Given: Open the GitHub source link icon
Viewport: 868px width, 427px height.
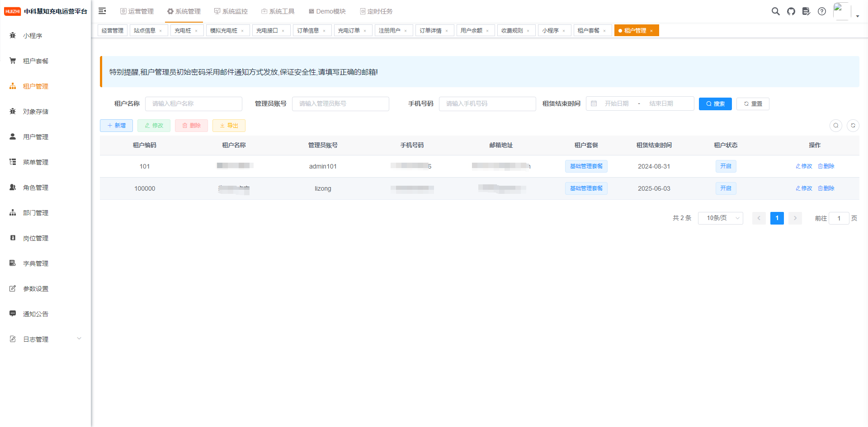Looking at the screenshot, I should [791, 11].
